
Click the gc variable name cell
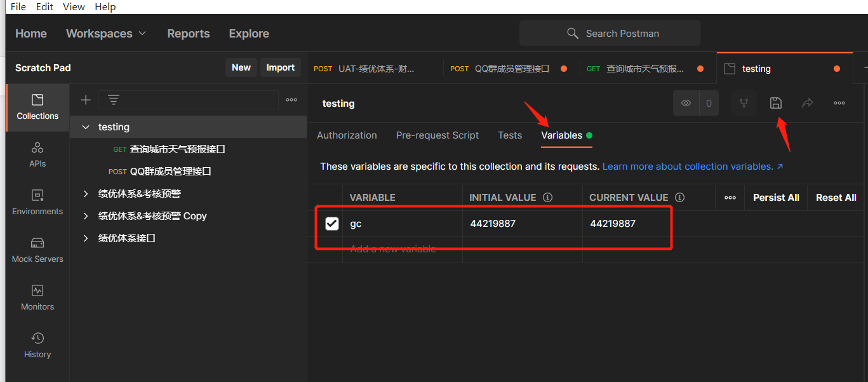point(403,224)
